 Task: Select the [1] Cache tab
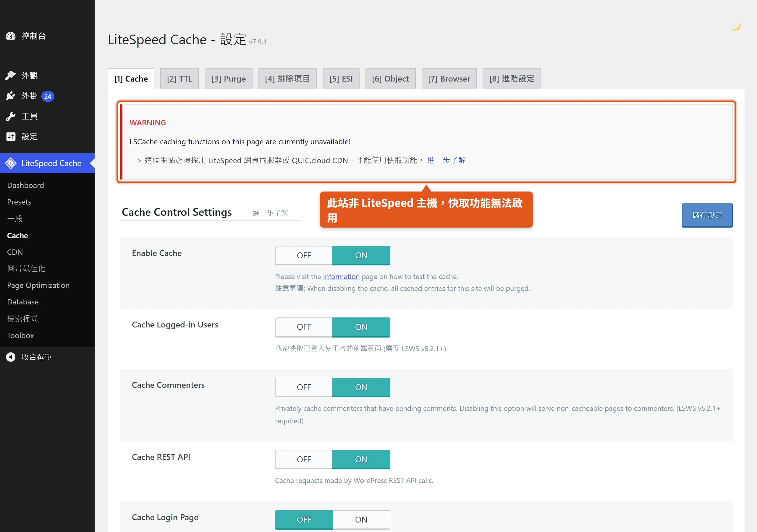tap(131, 79)
